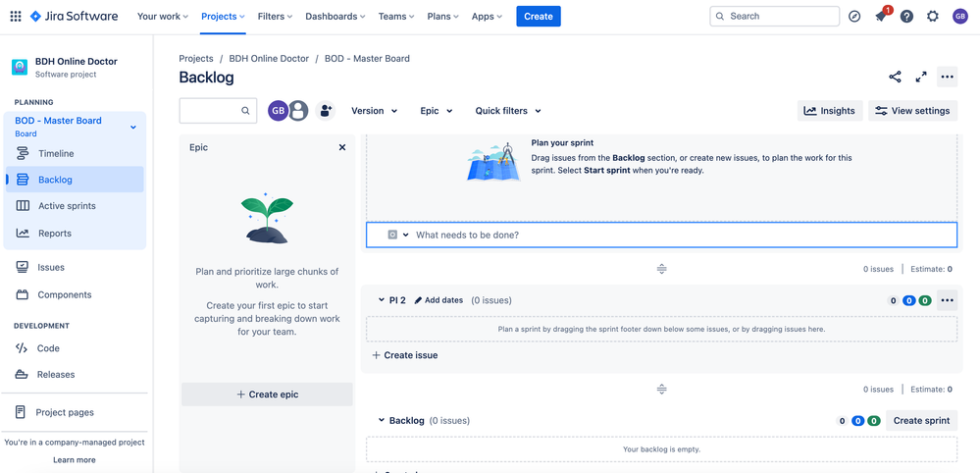This screenshot has height=473, width=980.
Task: Open the Projects menu
Action: [223, 17]
